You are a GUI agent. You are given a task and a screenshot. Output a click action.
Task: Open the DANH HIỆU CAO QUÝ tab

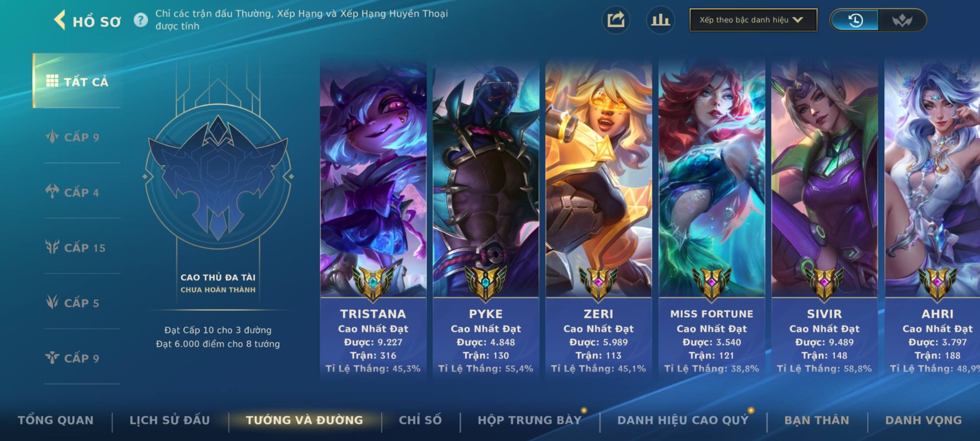[x=683, y=420]
